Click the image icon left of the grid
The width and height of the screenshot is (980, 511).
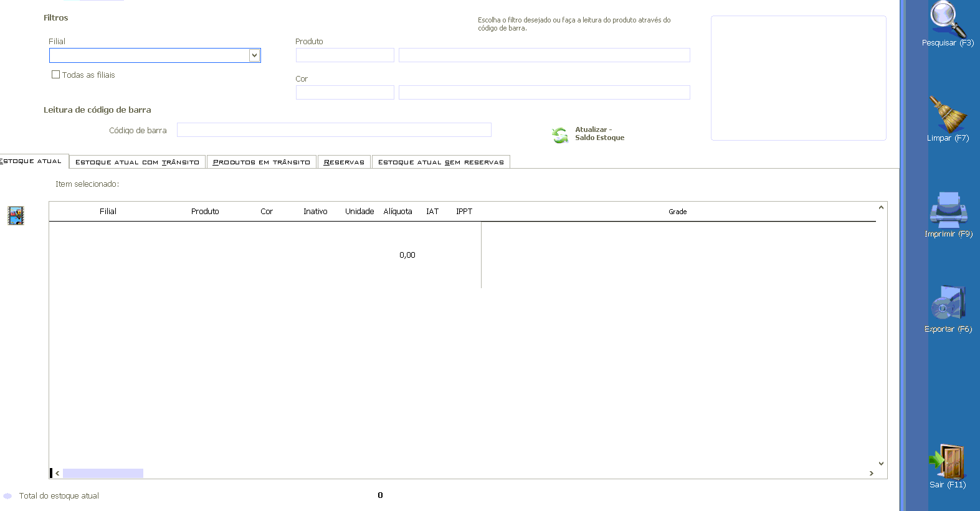(x=16, y=215)
